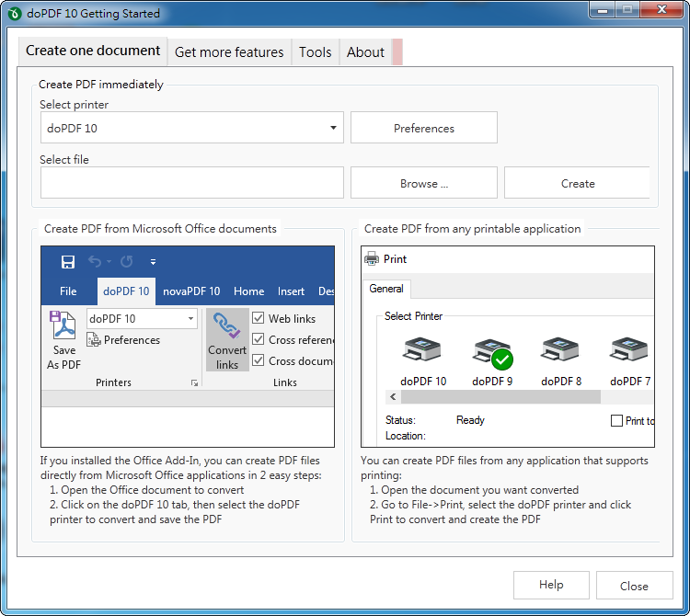This screenshot has width=690, height=616.
Task: Toggle the Web links checkbox
Action: pos(259,318)
